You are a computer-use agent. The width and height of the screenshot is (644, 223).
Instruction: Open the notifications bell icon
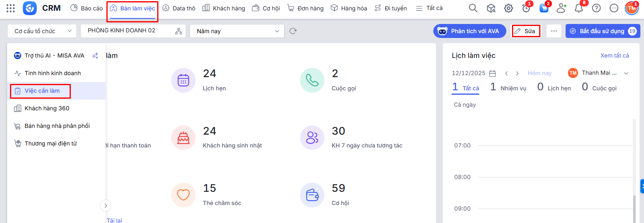(x=578, y=8)
